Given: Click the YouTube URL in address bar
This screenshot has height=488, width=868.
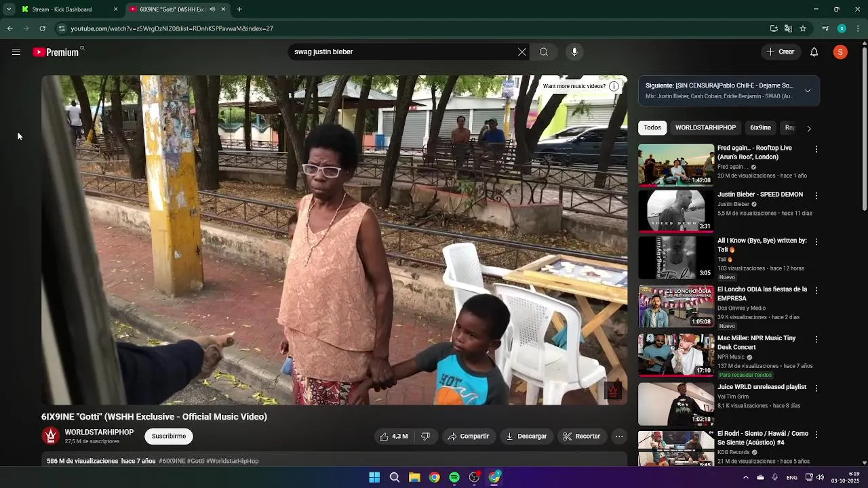Looking at the screenshot, I should click(x=172, y=28).
